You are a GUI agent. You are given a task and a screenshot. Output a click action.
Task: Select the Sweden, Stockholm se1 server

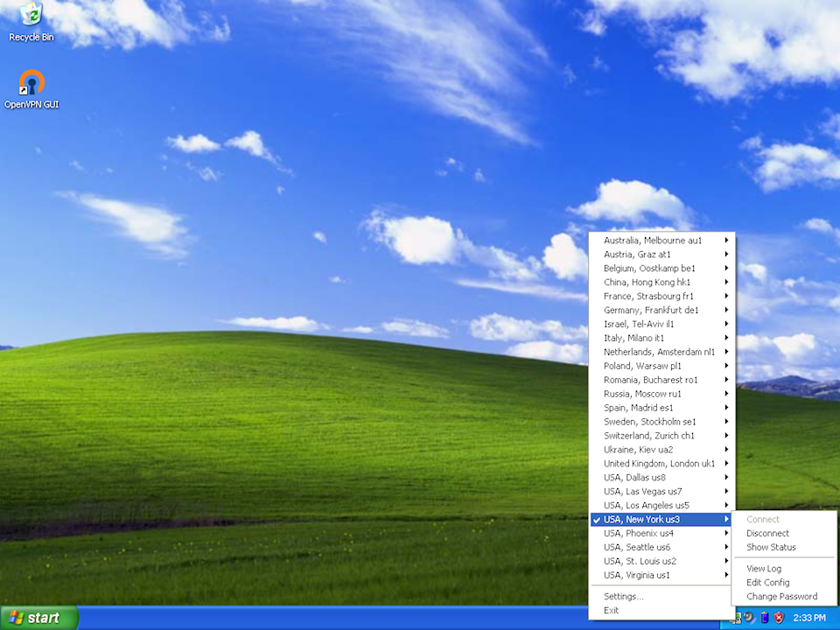661,422
